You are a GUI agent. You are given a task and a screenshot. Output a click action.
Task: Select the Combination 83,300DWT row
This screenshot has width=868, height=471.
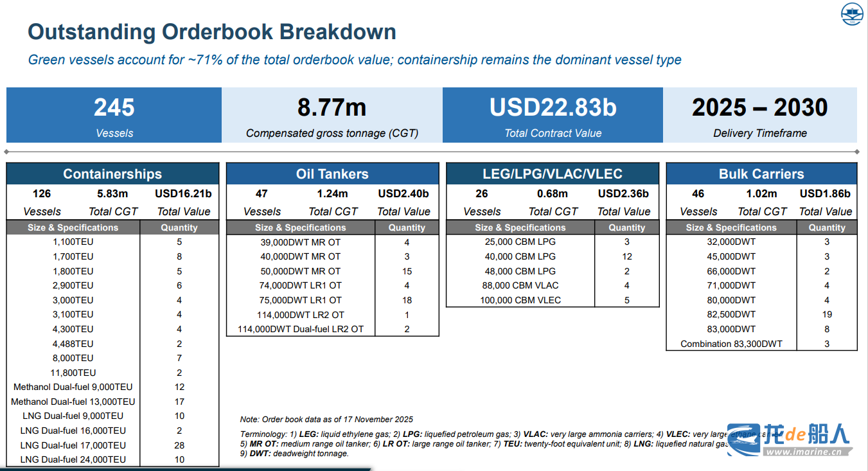[731, 344]
